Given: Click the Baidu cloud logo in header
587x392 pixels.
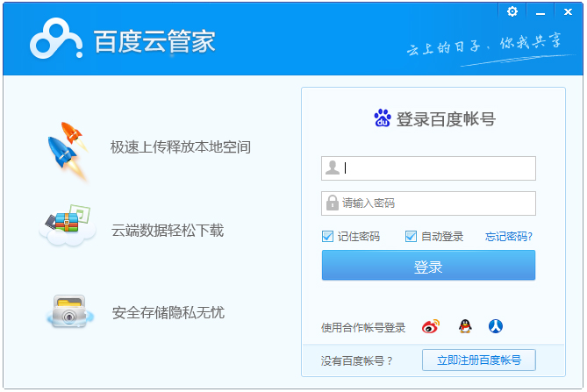Looking at the screenshot, I should coord(58,40).
